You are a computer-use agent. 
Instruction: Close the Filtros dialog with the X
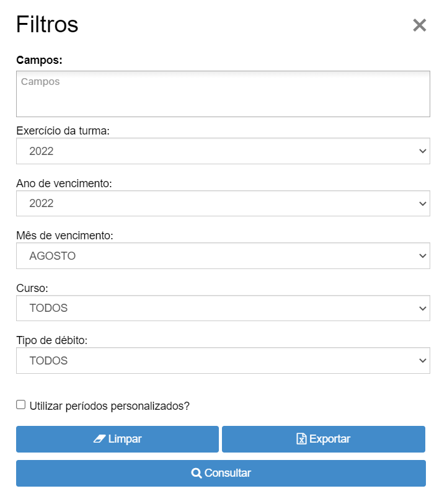point(419,25)
